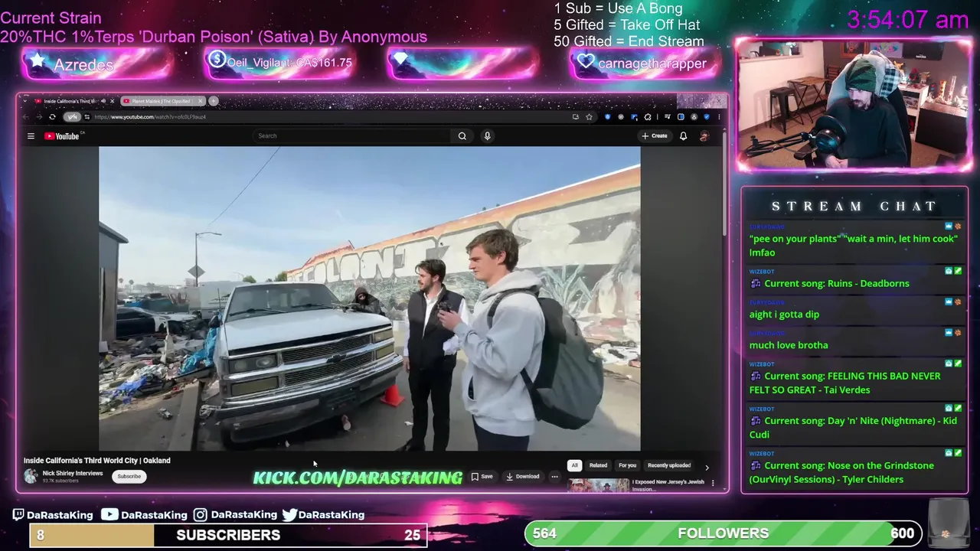Go to the YouTube home logo

pyautogui.click(x=63, y=136)
